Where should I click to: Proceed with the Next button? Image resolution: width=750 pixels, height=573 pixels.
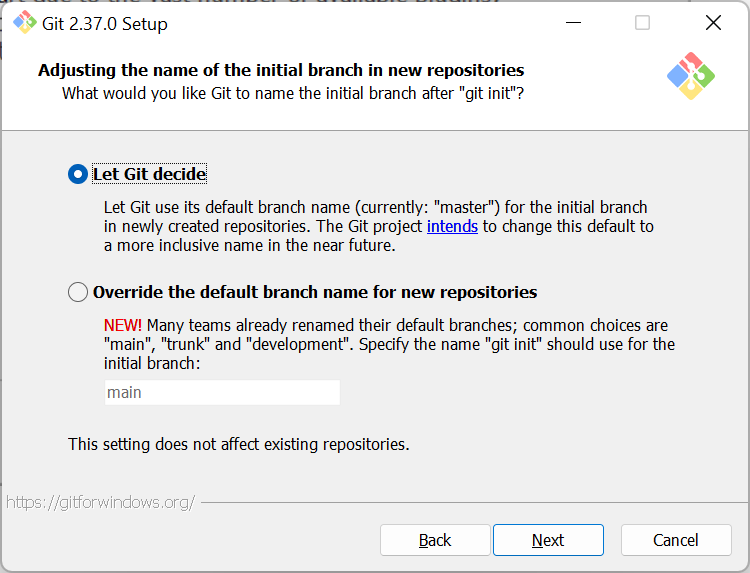click(548, 540)
